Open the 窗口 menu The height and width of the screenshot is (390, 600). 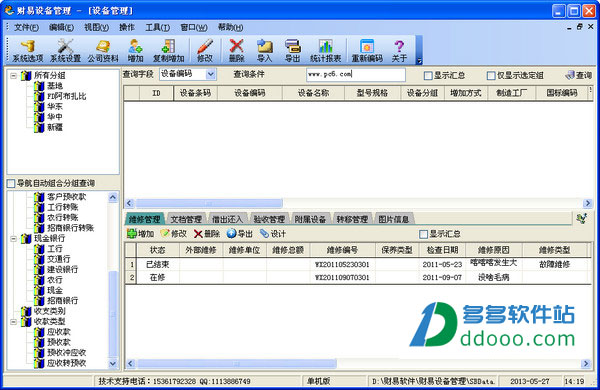click(x=194, y=28)
